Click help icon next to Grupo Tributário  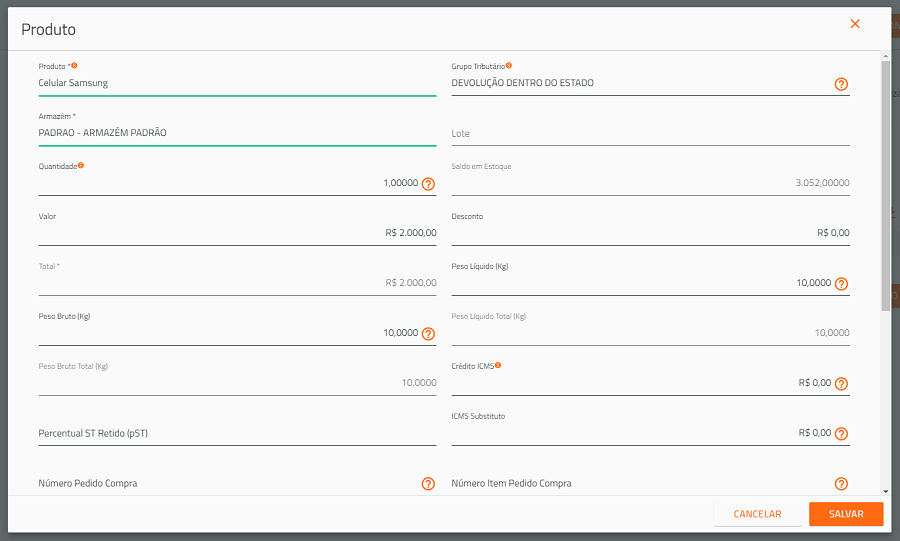pos(841,84)
